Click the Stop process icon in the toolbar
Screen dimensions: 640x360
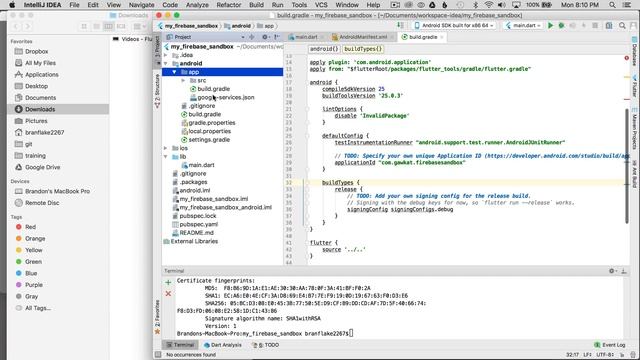(x=595, y=25)
